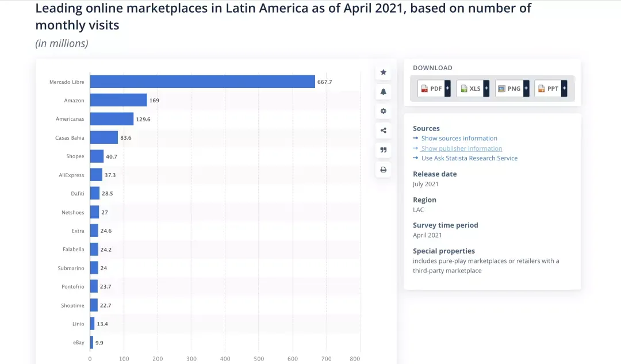Download chart as PPT
Viewport: 621px width, 364px height.
tap(548, 89)
